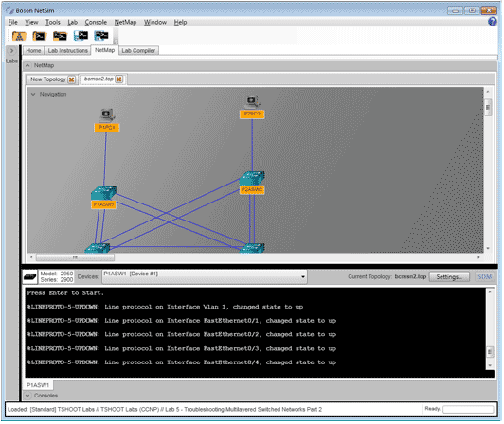Open the NetMap menu
The height and width of the screenshot is (424, 504).
[125, 22]
